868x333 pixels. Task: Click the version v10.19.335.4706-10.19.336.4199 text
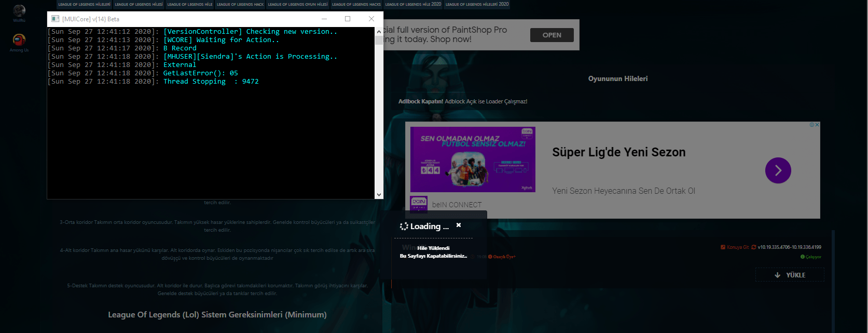[789, 247]
